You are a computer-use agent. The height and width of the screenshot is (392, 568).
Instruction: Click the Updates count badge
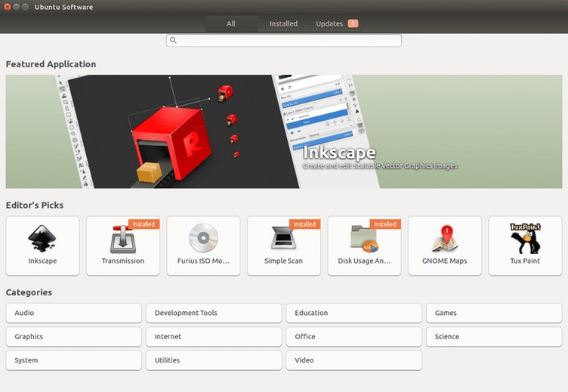(353, 23)
